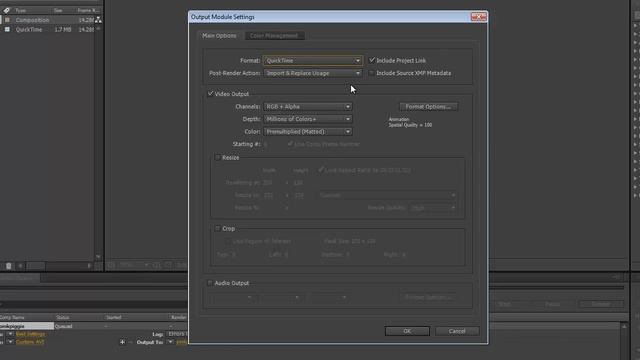Toggle the Video Output checkbox
The width and height of the screenshot is (640, 360).
tap(210, 94)
